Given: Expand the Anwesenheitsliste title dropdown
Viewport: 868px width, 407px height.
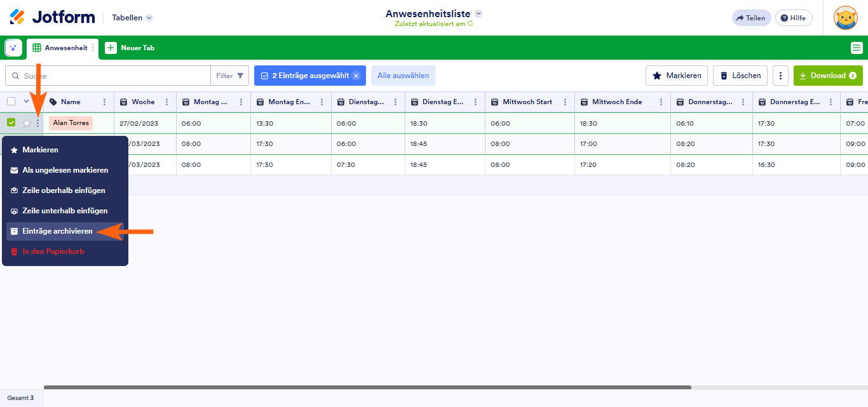Looking at the screenshot, I should click(x=478, y=13).
